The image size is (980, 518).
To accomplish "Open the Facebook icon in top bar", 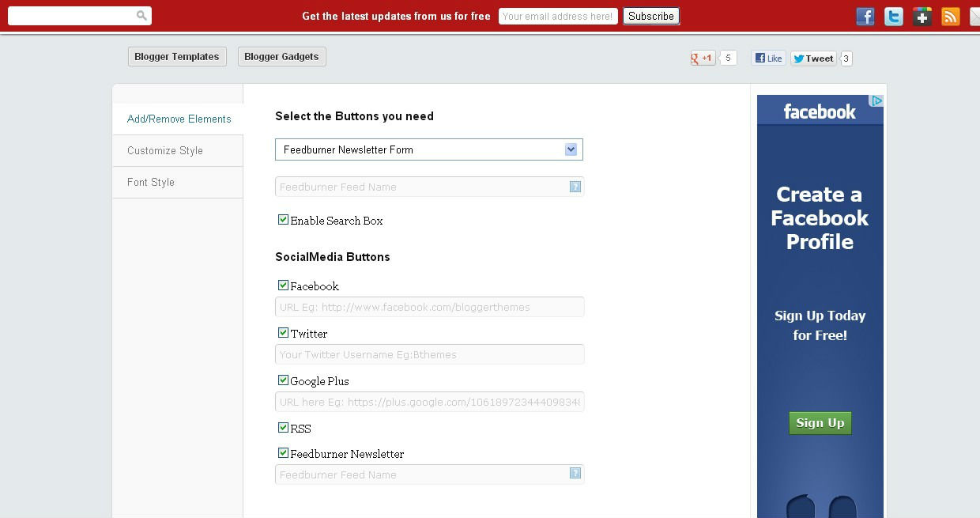I will click(x=865, y=16).
